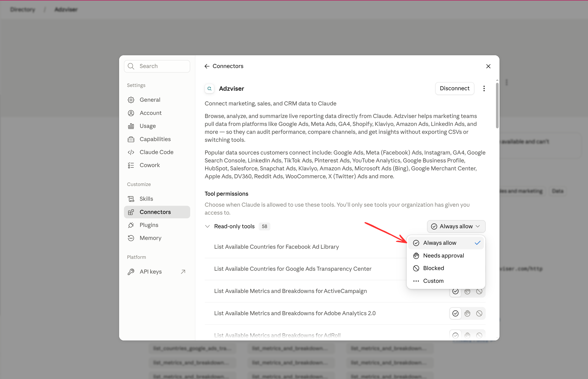Collapse the Read-only tools section
The image size is (588, 379).
click(208, 226)
